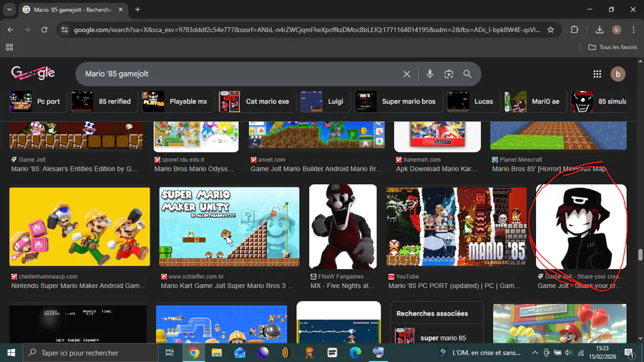Open Mario '85 PC PORT YouTube title
This screenshot has width=644, height=362.
tap(454, 285)
